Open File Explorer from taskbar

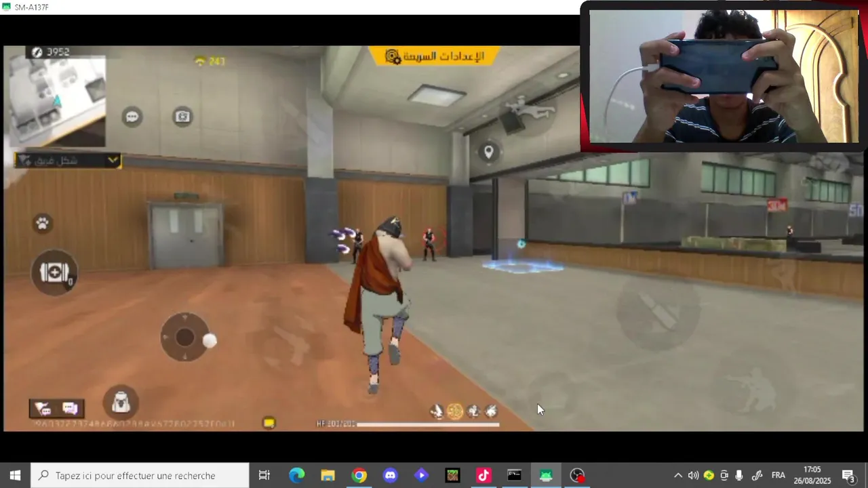(328, 475)
